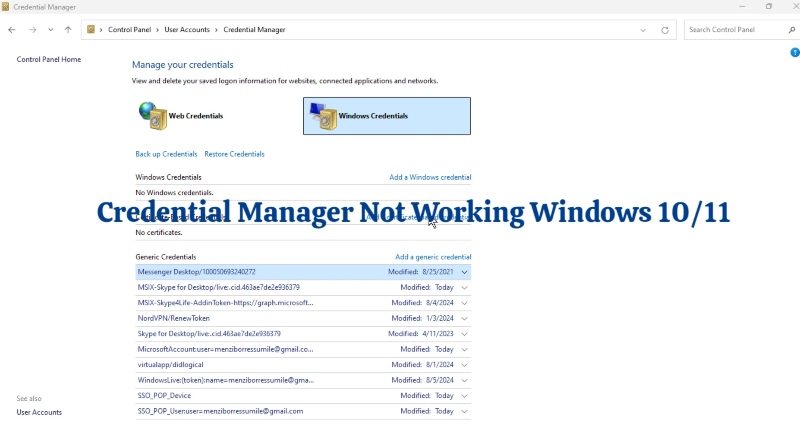Click Add a generic credential link
This screenshot has width=800, height=426.
pos(433,257)
